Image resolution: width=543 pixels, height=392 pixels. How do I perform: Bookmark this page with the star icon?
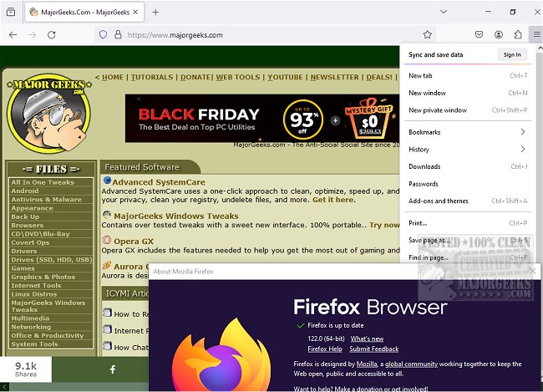[428, 35]
